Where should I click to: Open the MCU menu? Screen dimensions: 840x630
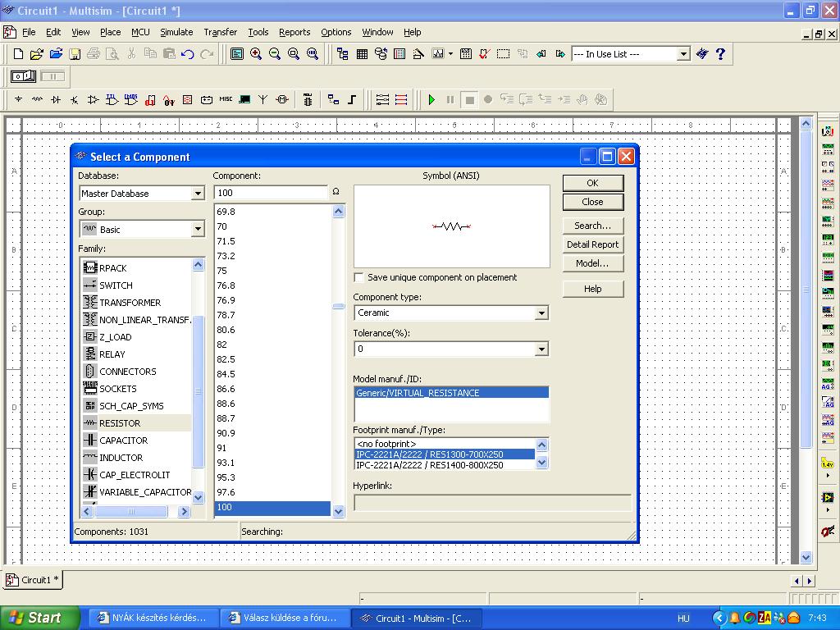pyautogui.click(x=140, y=32)
